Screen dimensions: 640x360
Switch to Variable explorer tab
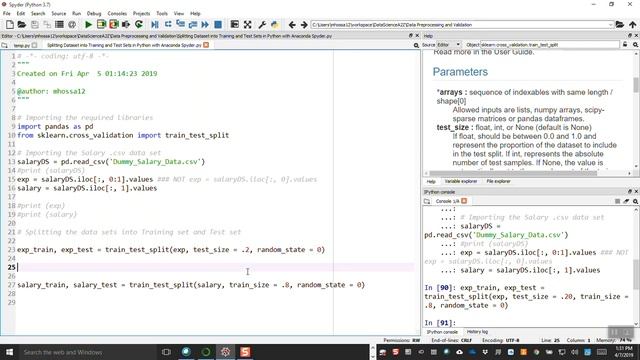(461, 181)
